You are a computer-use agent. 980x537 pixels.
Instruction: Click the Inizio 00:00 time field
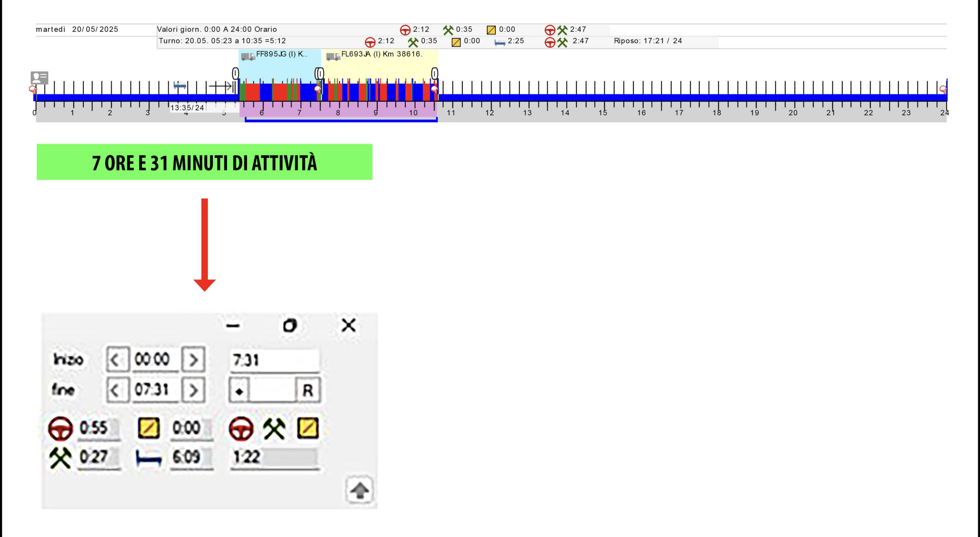click(154, 359)
